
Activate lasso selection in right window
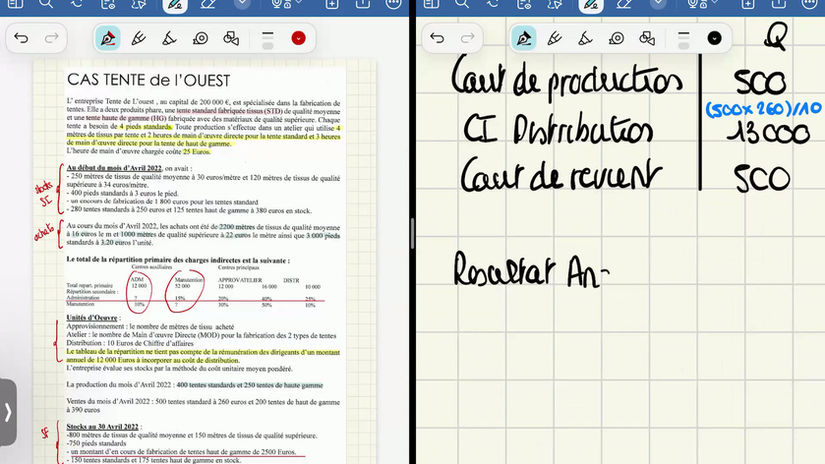[x=554, y=4]
